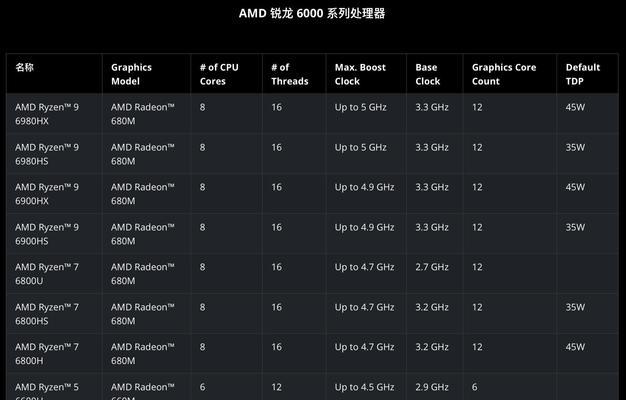
Task: Select the 名称 column header
Action: click(x=24, y=67)
